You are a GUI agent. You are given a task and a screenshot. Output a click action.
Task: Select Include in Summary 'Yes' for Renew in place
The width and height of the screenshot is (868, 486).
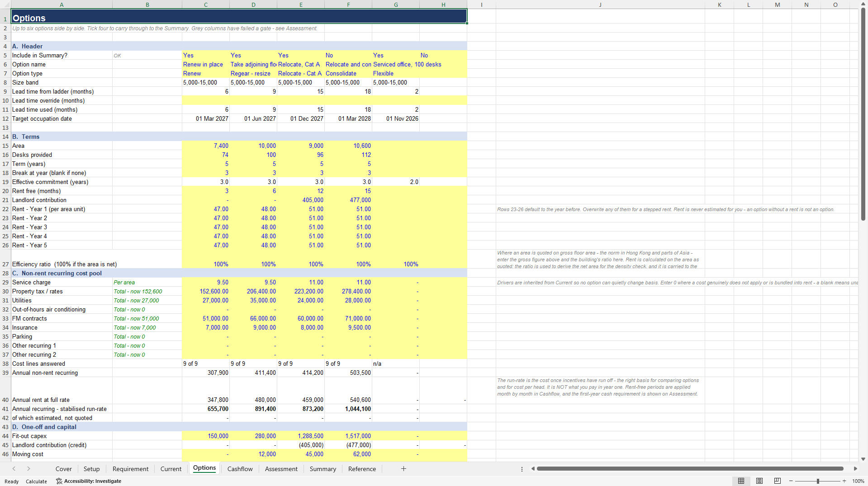tap(206, 55)
